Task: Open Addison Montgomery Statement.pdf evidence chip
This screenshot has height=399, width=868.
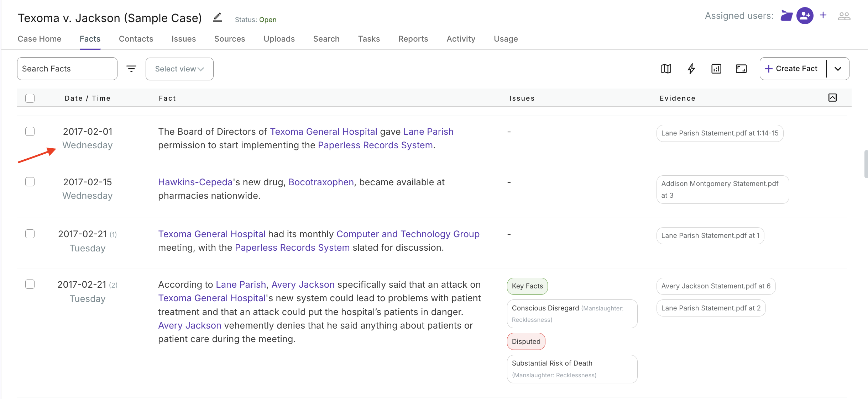Action: coord(723,190)
